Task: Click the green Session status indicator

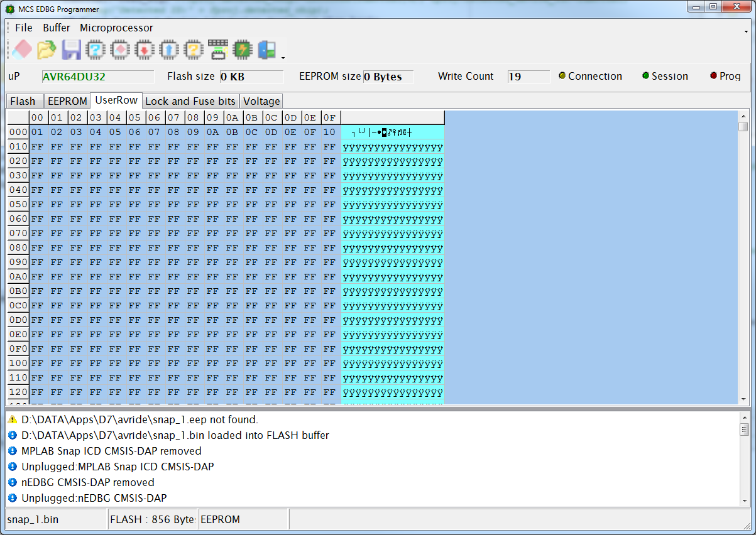Action: [x=645, y=76]
